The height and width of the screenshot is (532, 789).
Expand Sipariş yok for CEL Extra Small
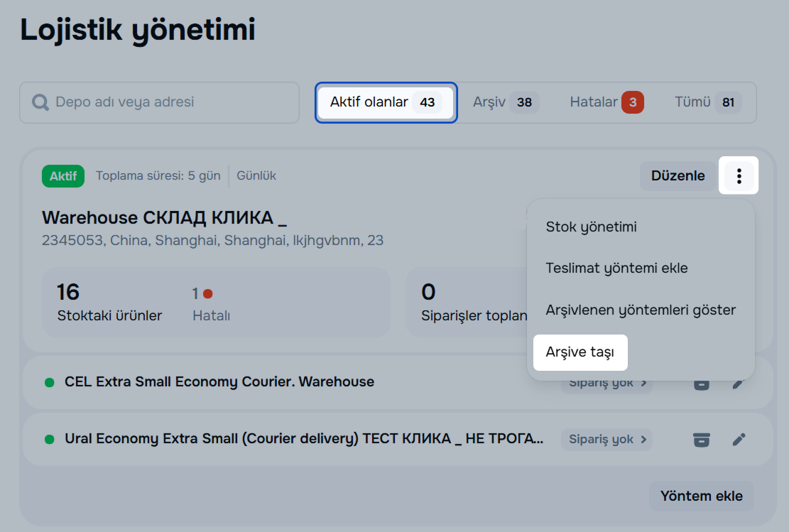click(x=606, y=384)
